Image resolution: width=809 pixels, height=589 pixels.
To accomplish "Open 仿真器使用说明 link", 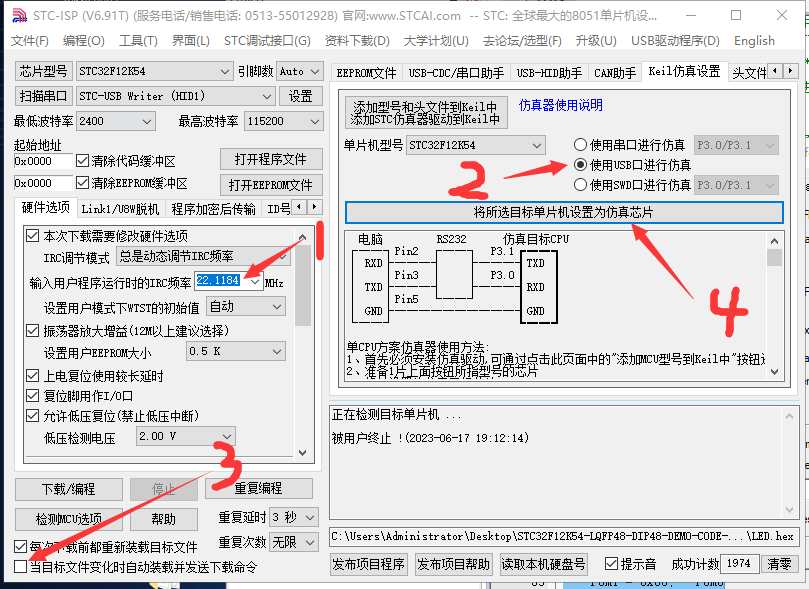I will click(x=560, y=105).
